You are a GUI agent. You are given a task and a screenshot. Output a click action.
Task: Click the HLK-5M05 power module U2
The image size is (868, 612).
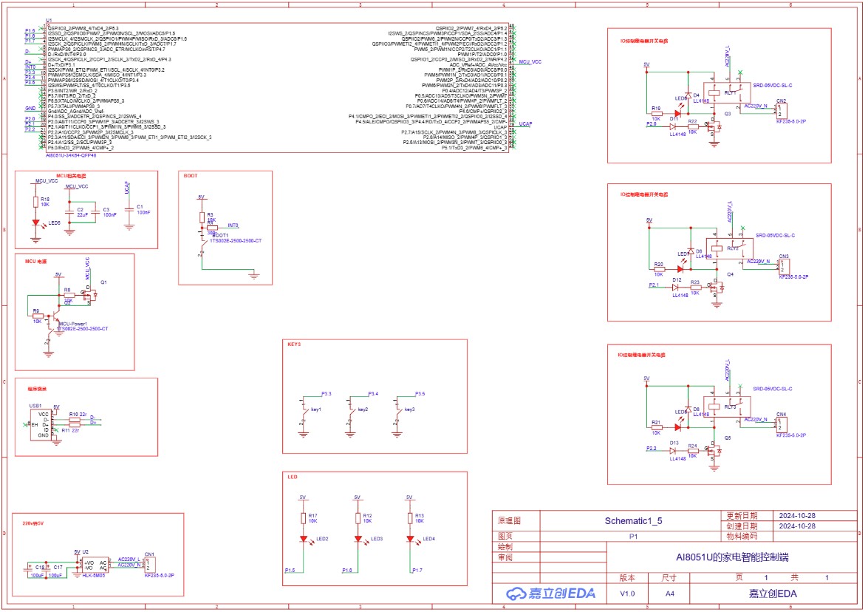pos(94,565)
